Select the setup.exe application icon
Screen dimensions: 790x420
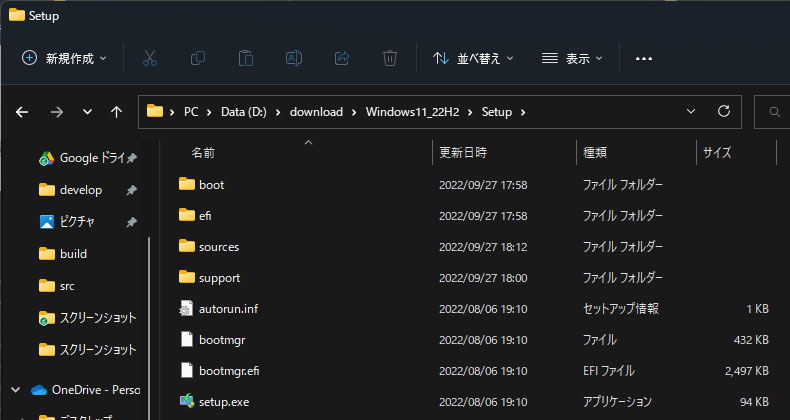pyautogui.click(x=187, y=401)
